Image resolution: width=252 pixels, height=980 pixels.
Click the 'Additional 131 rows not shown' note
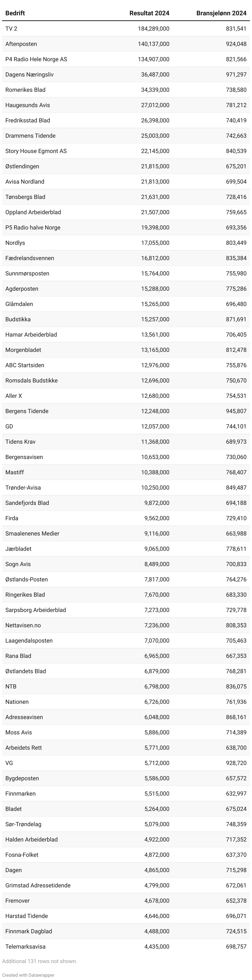39,961
